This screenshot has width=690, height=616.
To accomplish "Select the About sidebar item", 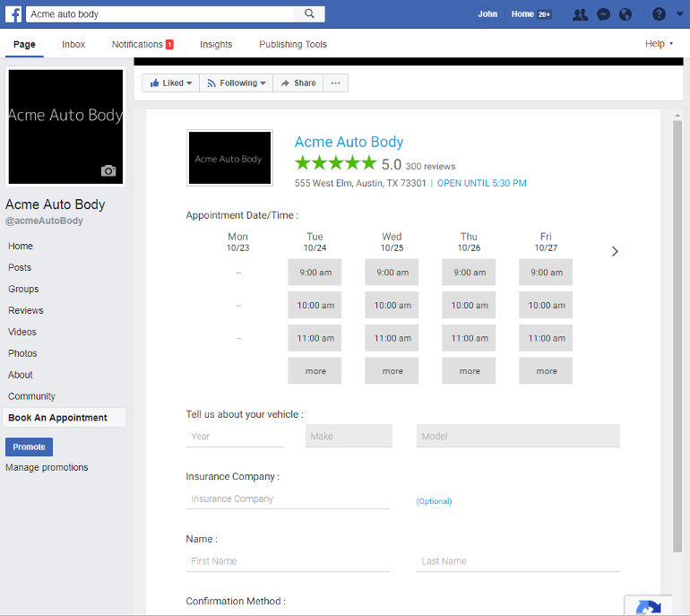I will pos(21,375).
